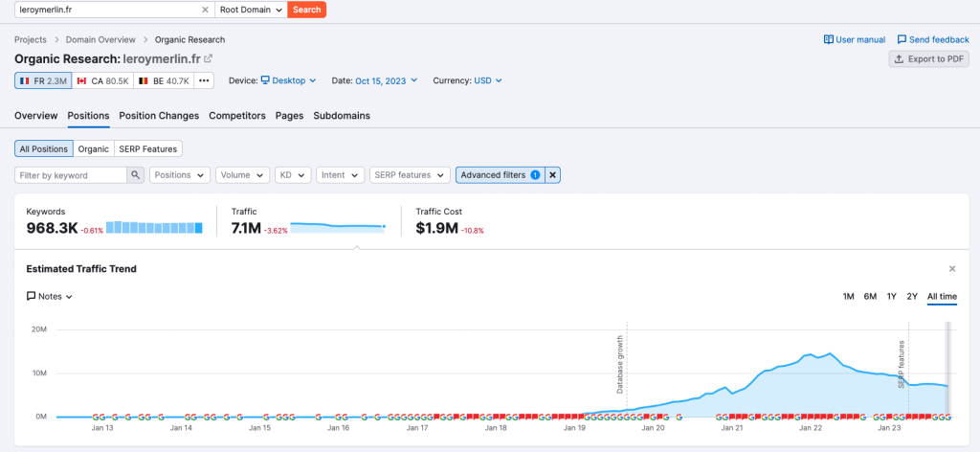Expand the Volume filter dropdown
This screenshot has width=980, height=452.
point(242,175)
